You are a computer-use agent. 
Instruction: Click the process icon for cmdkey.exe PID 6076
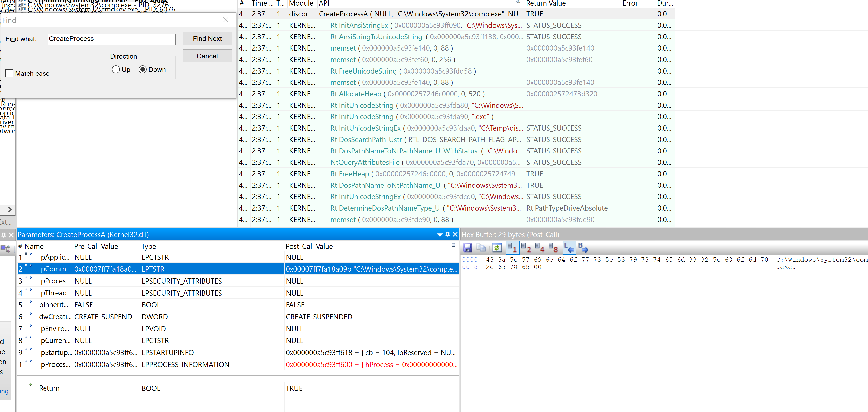click(24, 9)
